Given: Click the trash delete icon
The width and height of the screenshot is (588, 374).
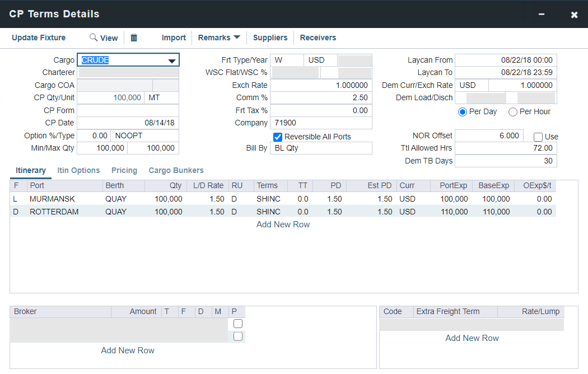Looking at the screenshot, I should (x=134, y=38).
